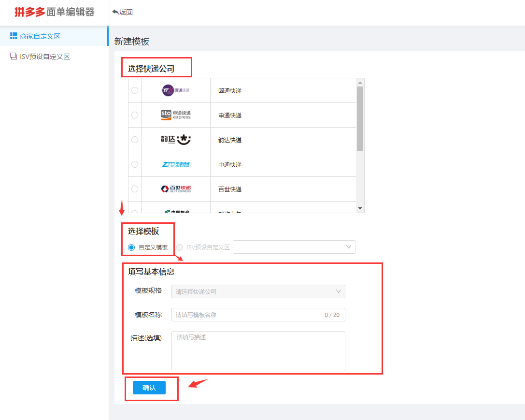
Task: Select the 韵达快递 radio button
Action: [x=135, y=140]
